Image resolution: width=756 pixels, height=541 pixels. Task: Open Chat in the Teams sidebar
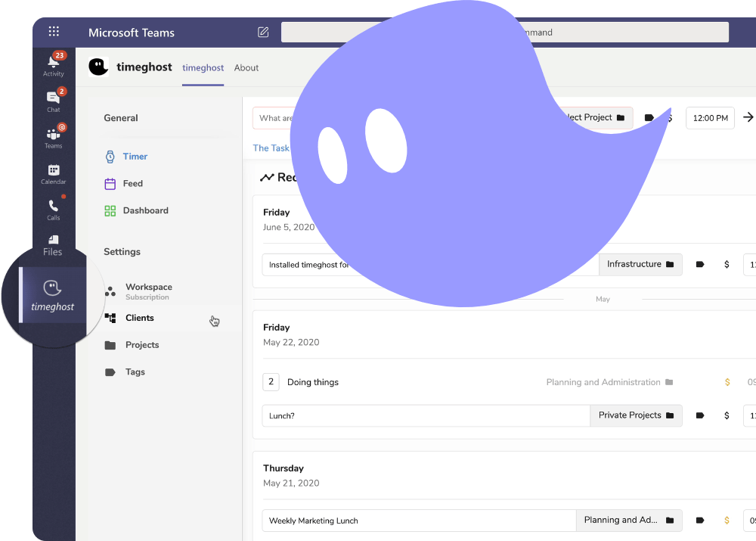(x=53, y=100)
